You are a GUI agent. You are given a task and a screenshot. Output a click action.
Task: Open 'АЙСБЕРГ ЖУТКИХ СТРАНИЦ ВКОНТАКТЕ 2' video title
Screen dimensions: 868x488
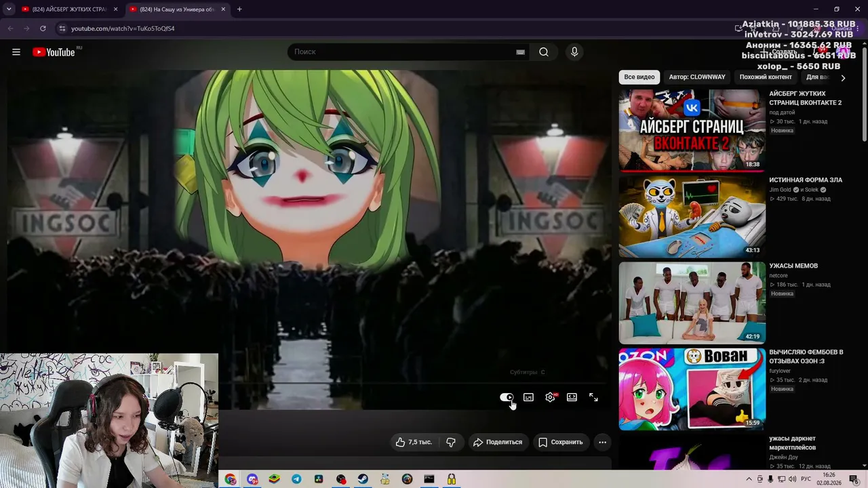(x=805, y=98)
